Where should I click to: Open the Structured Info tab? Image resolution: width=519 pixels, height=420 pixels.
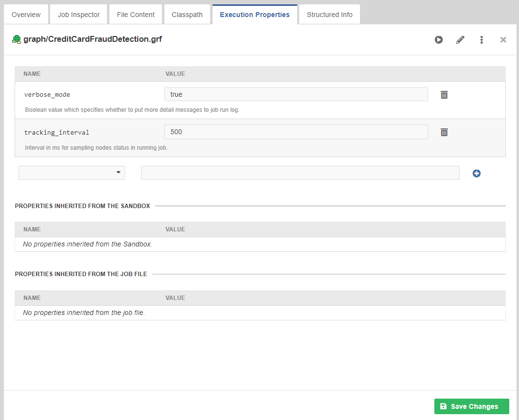pos(329,15)
